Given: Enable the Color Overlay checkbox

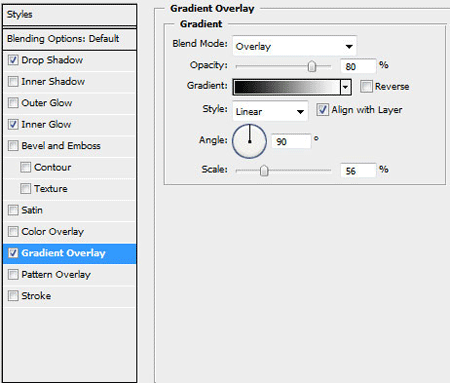Looking at the screenshot, I should point(13,232).
